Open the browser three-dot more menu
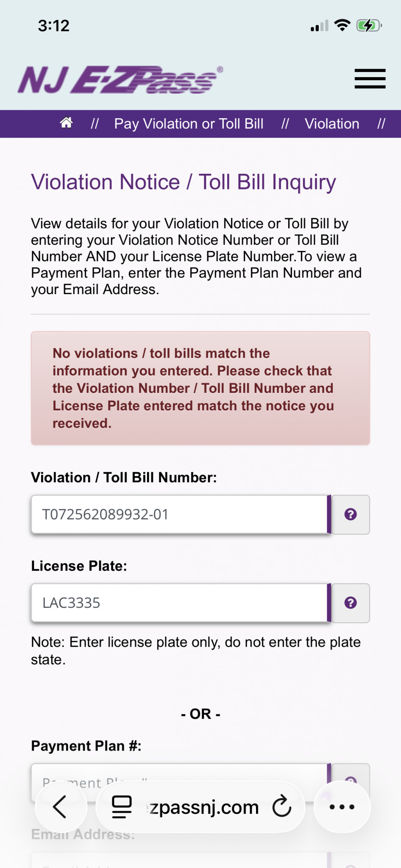Image resolution: width=401 pixels, height=868 pixels. [342, 807]
